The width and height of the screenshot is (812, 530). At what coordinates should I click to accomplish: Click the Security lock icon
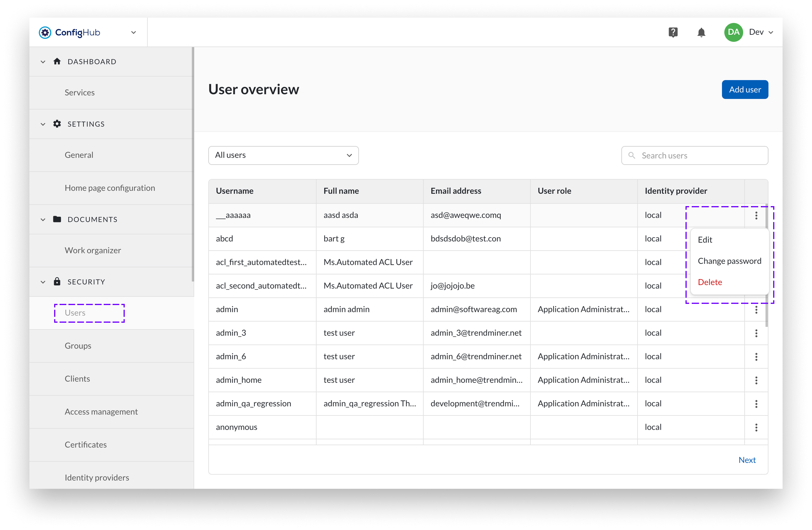point(57,281)
